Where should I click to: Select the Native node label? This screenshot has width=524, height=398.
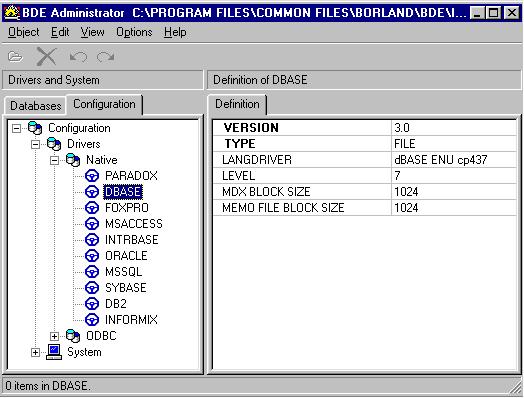point(102,160)
